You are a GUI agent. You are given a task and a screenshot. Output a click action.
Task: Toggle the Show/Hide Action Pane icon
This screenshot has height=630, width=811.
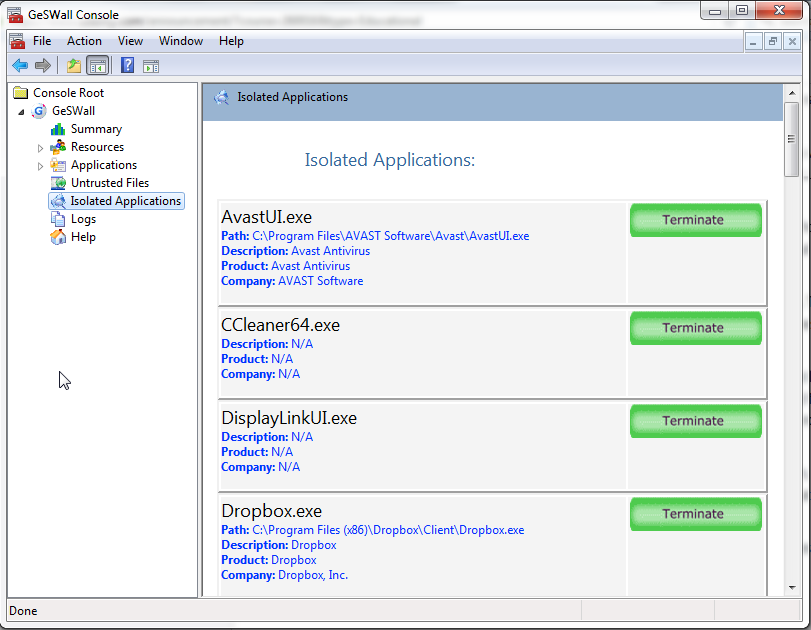pyautogui.click(x=151, y=66)
